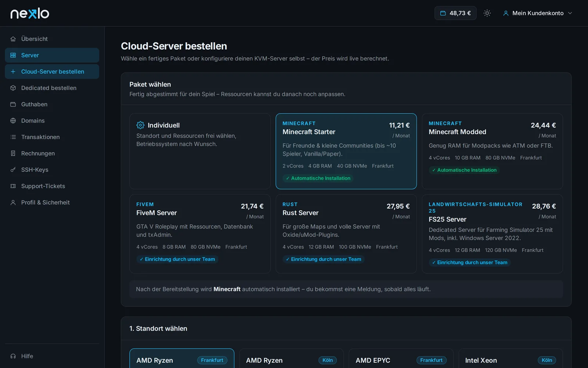Select the FiveM Server package

point(200,234)
